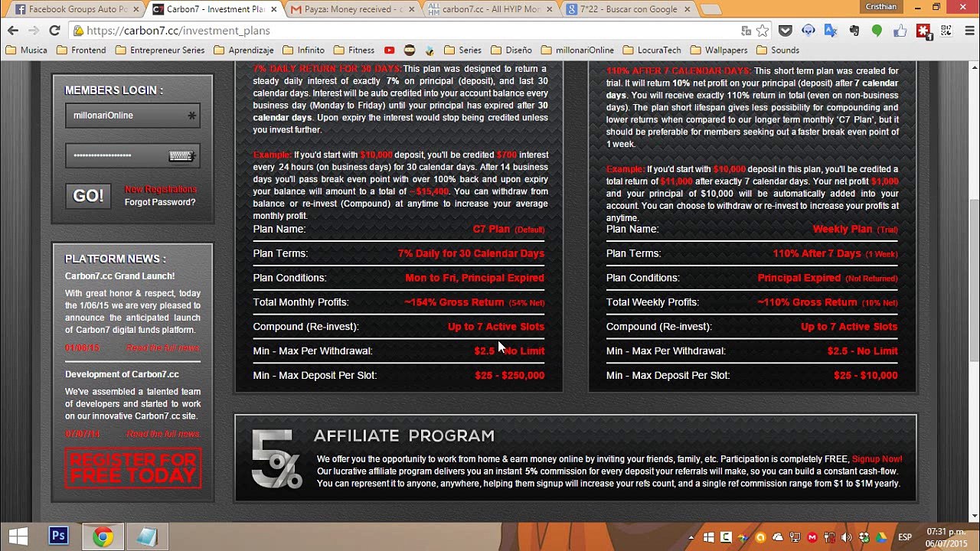Go back to the previous page
This screenshot has height=551, width=980.
pyautogui.click(x=12, y=31)
